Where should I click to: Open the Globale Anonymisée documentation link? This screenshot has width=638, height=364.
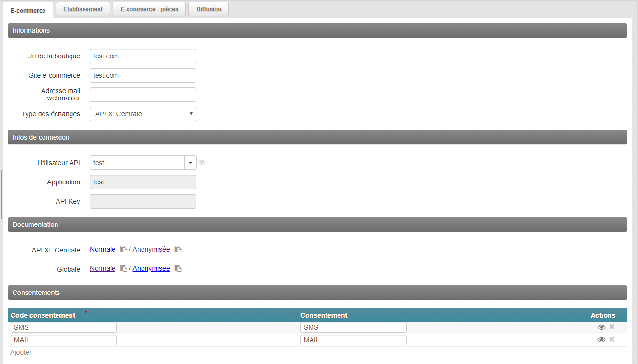151,268
